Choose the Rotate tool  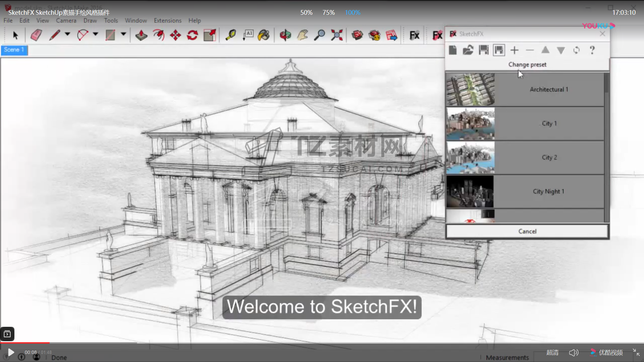pyautogui.click(x=193, y=35)
